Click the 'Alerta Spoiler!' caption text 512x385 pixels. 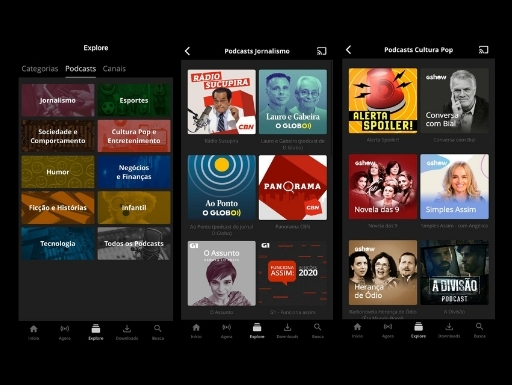click(383, 140)
